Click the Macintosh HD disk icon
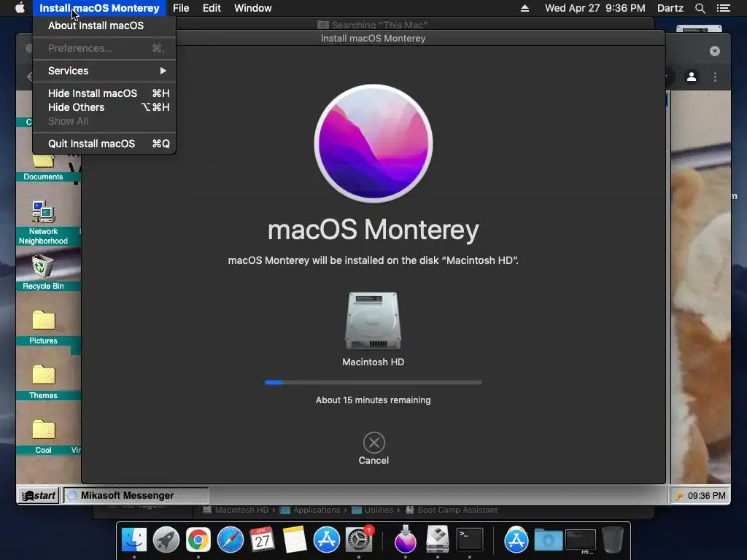The image size is (747, 560). 373,322
